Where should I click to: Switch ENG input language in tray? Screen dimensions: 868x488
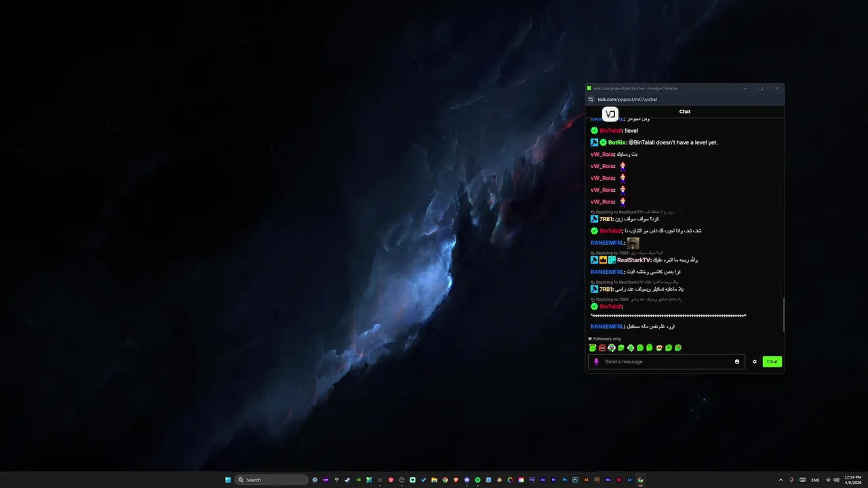(x=815, y=480)
